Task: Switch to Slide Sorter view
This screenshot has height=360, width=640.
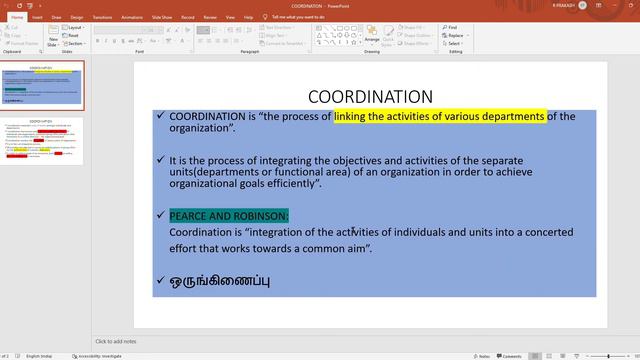Action: [549, 356]
